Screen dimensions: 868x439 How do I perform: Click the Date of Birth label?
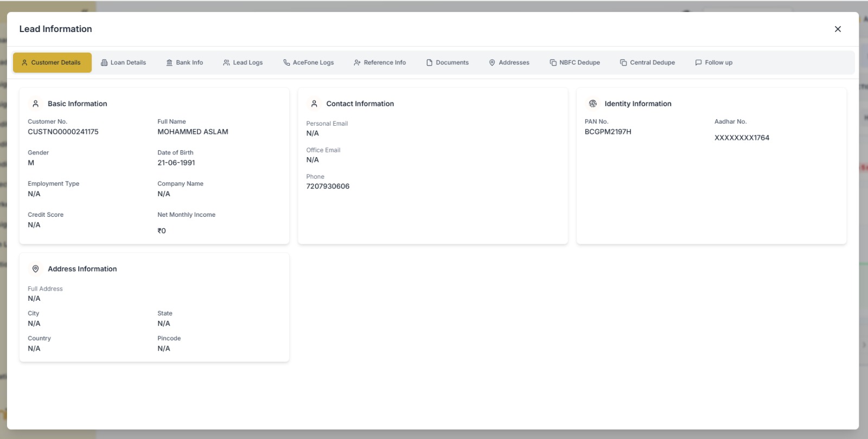click(x=175, y=153)
